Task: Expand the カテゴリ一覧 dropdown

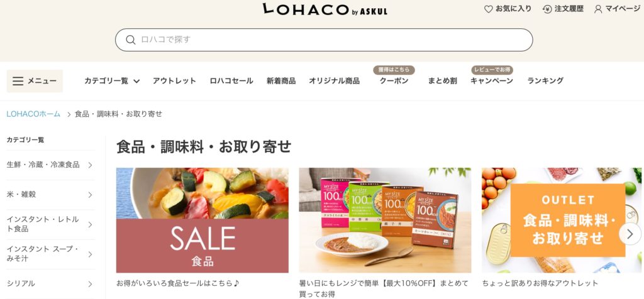Action: coord(112,81)
